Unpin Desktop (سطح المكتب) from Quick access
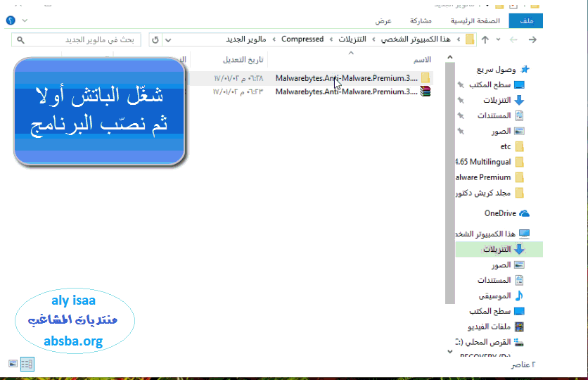588x380 pixels. point(460,84)
